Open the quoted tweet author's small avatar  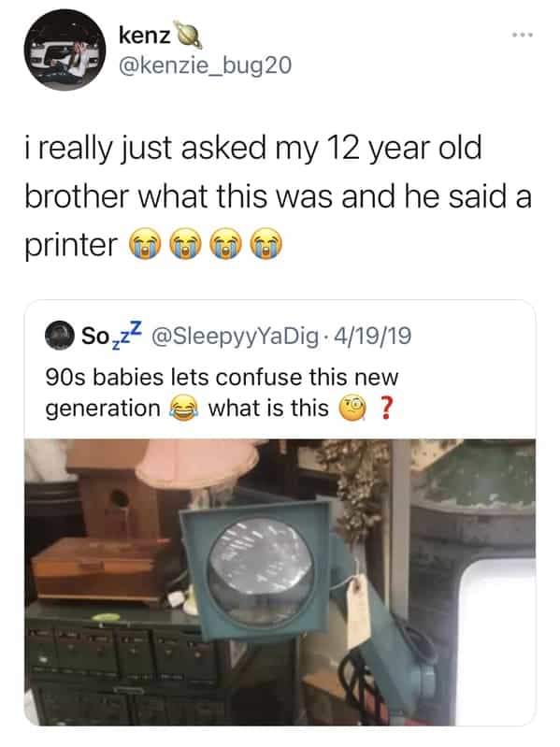pyautogui.click(x=59, y=336)
